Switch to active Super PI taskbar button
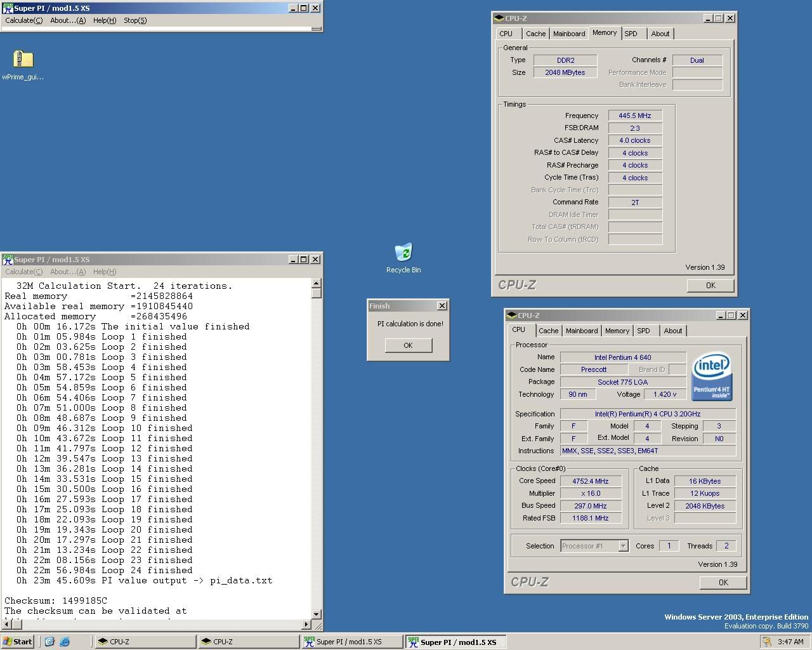This screenshot has height=650, width=812. tap(455, 642)
